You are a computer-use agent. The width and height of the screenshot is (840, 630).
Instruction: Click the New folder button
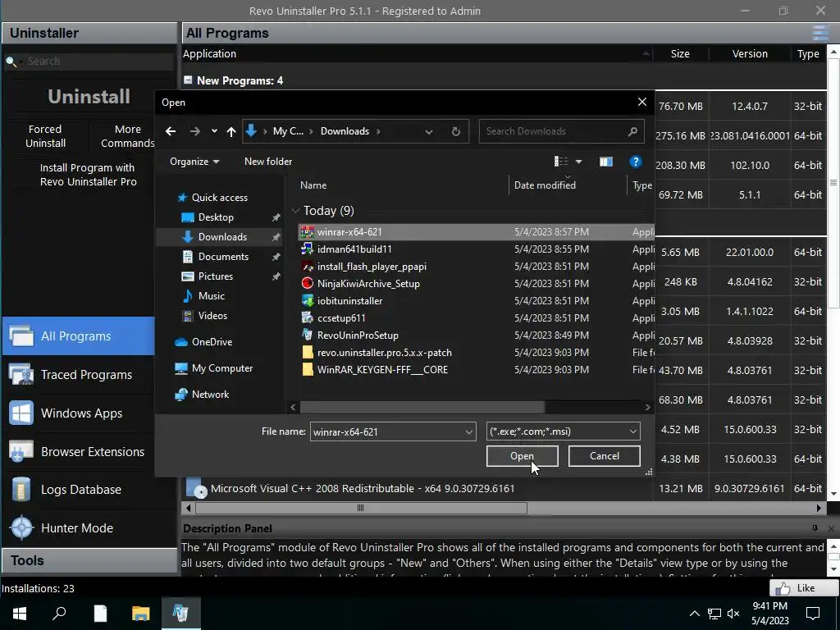point(268,162)
